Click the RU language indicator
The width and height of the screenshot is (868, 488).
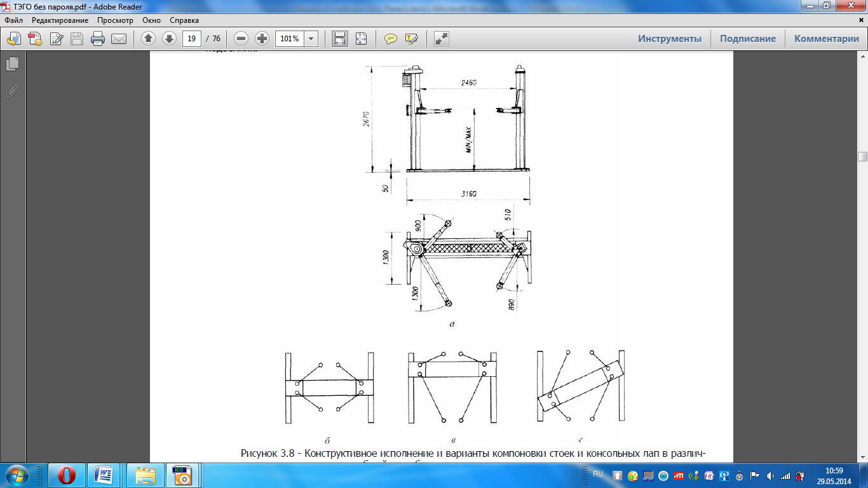[597, 474]
